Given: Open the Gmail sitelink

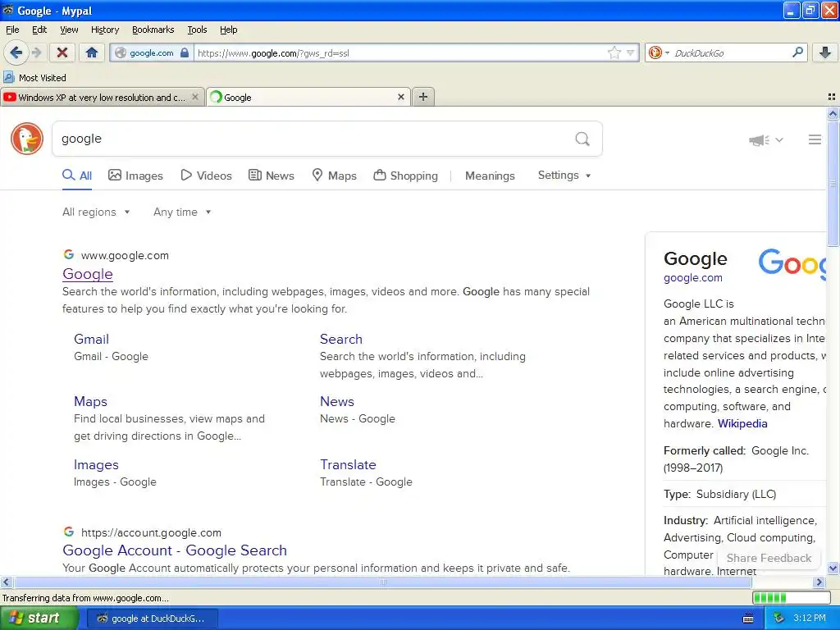Looking at the screenshot, I should coord(91,339).
